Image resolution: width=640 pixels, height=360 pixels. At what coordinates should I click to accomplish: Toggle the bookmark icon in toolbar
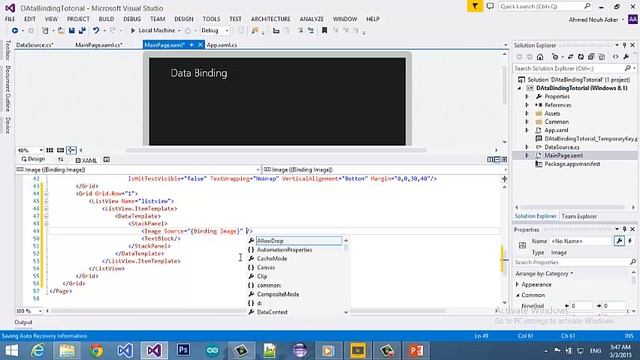click(324, 31)
